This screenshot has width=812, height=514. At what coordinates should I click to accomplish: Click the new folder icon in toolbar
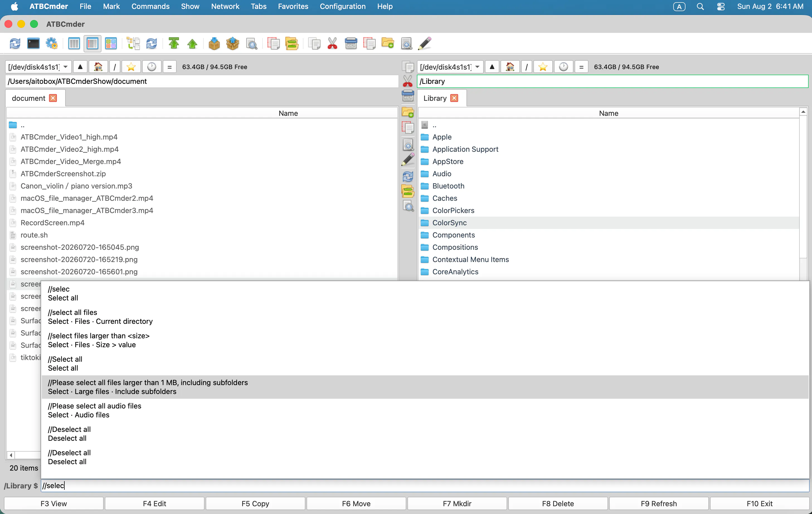point(388,44)
